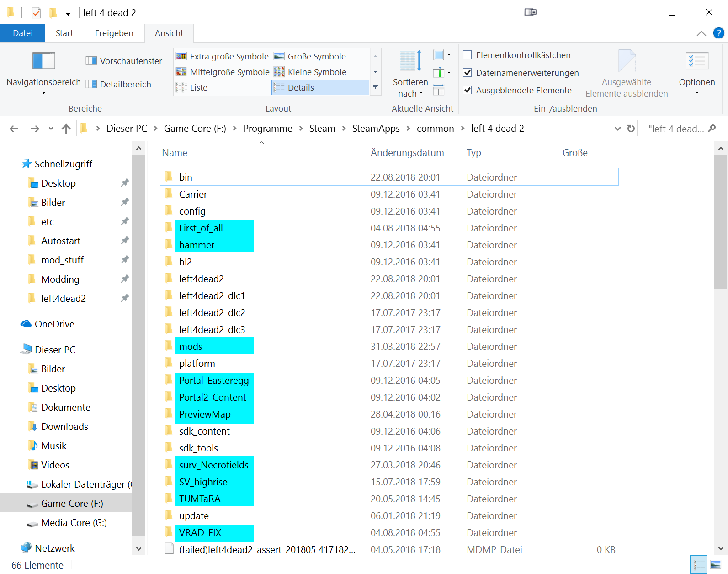Screen dimensions: 728x574
Task: Switch to details view in status bar
Action: [x=699, y=565]
